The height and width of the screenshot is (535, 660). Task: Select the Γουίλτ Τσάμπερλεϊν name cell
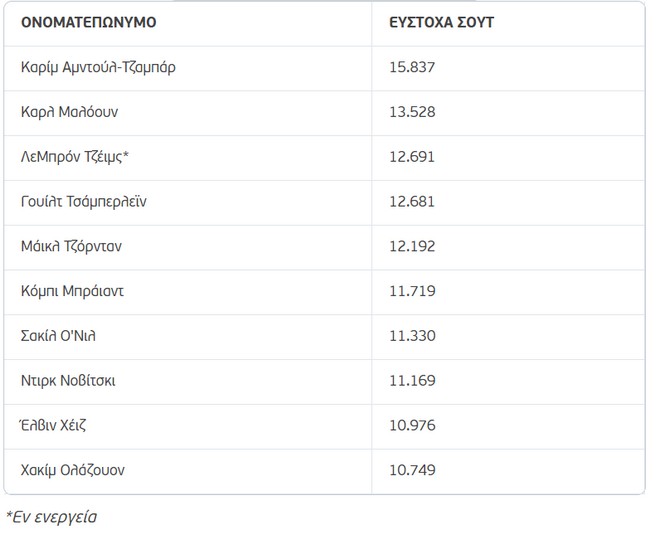[x=85, y=202]
